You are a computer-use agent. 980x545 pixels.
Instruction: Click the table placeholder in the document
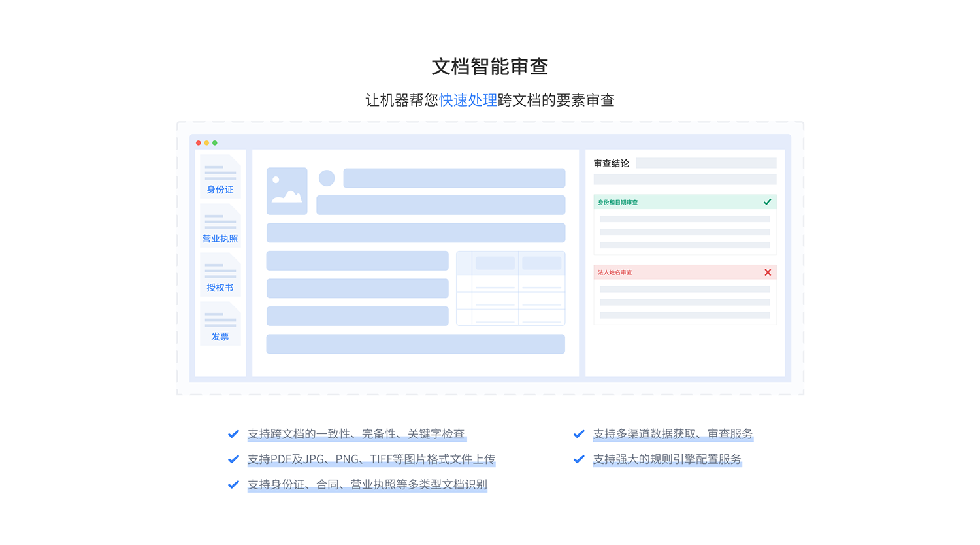[x=510, y=288]
